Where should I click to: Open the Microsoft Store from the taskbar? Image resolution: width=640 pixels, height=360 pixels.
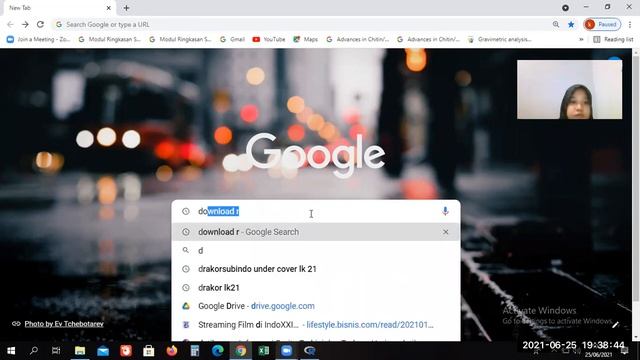(149, 351)
